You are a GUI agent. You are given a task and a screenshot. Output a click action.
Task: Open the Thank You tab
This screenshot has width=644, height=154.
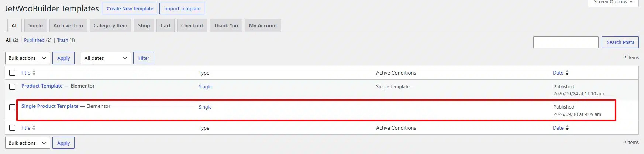pyautogui.click(x=226, y=25)
